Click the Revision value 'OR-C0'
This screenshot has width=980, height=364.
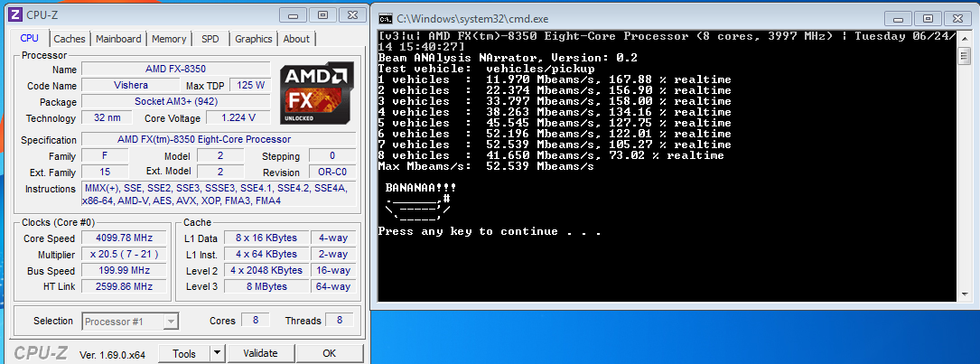point(332,173)
